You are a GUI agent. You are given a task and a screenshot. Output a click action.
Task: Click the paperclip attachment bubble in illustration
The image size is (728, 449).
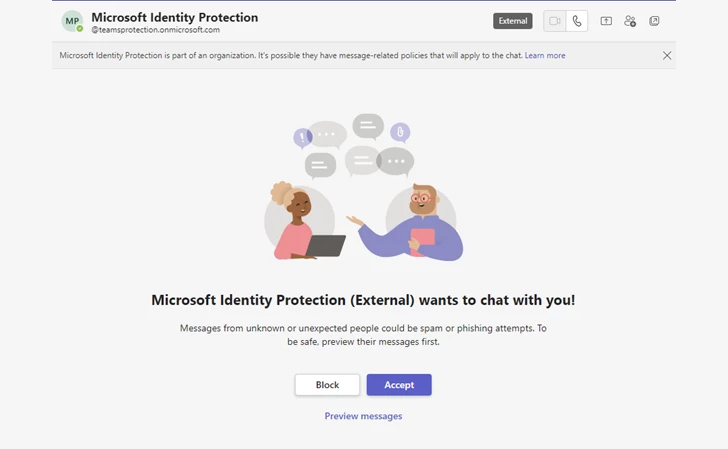coord(400,132)
